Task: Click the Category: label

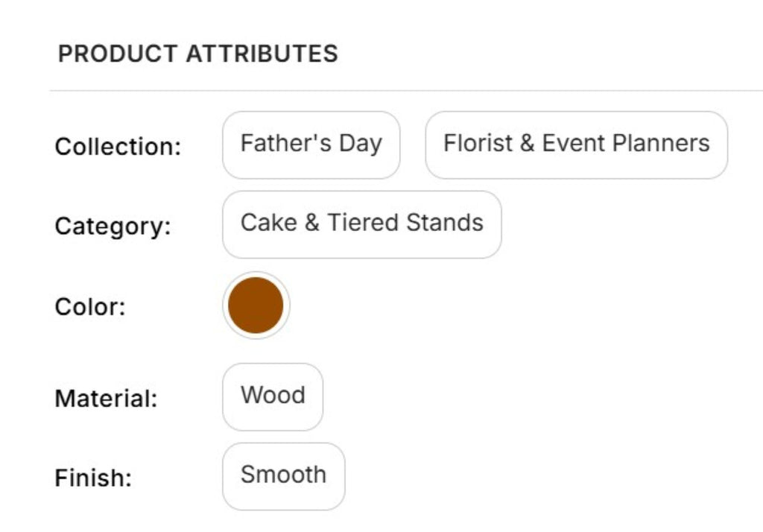Action: [x=113, y=227]
